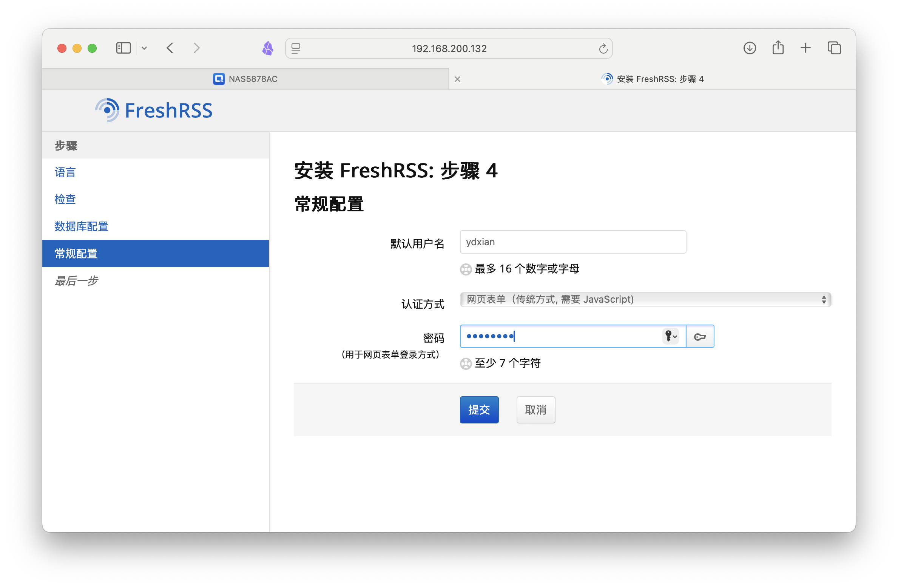Open the tab group dropdown chevron
Viewport: 898px width, 588px height.
click(x=144, y=48)
